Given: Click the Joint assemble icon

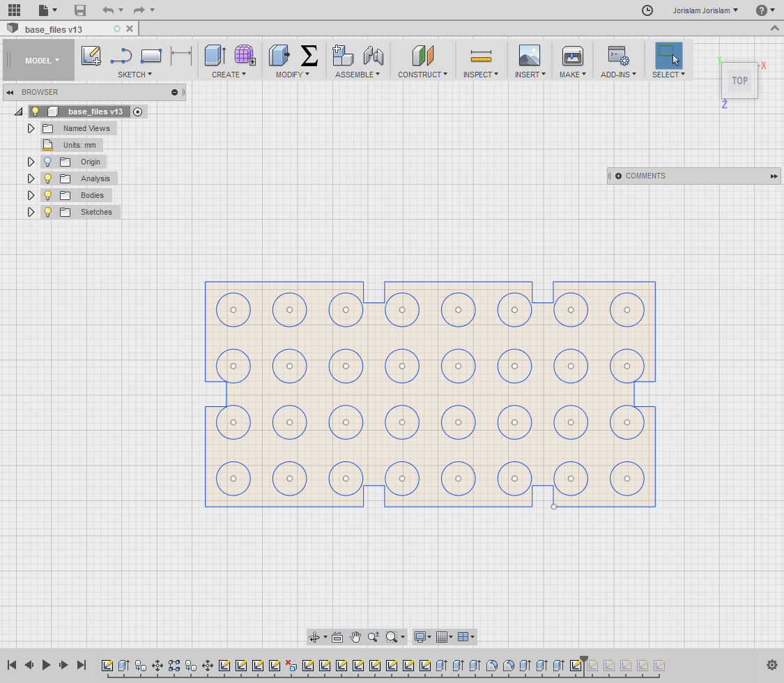Looking at the screenshot, I should 373,56.
